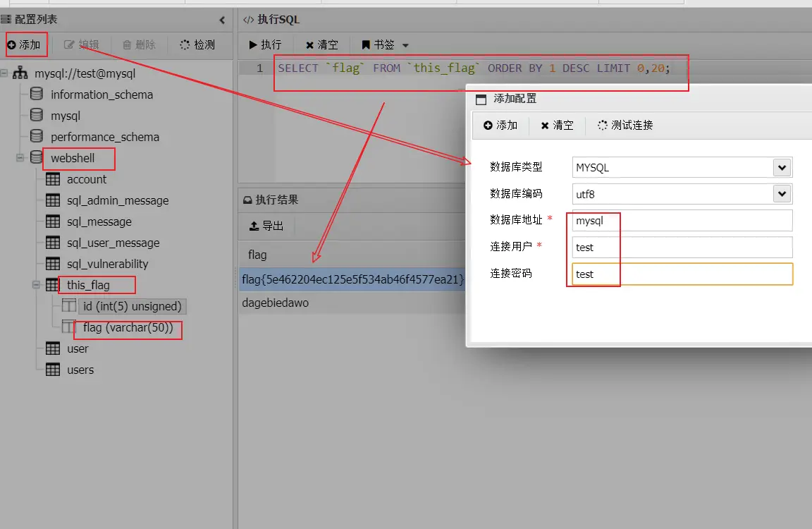Open 数据库类型 MYSQL dropdown
812x529 pixels.
coord(782,167)
